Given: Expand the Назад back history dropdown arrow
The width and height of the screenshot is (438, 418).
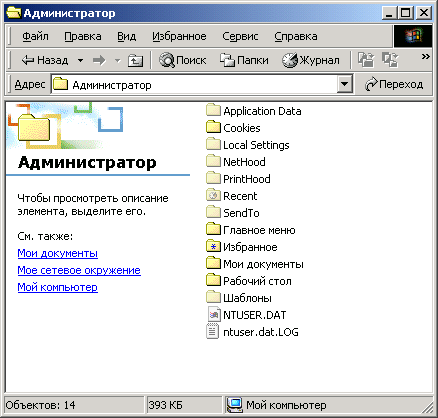Looking at the screenshot, I should tap(80, 60).
